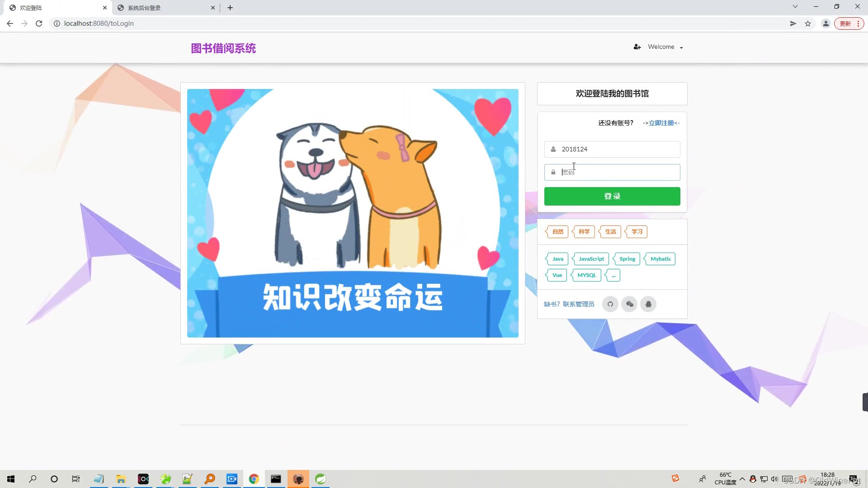
Task: Click the bookmark star in the address bar
Action: click(808, 23)
